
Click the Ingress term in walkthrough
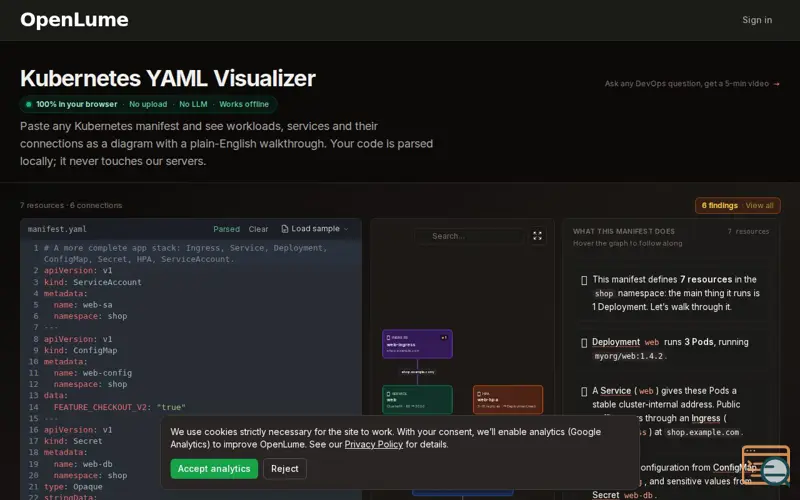[706, 418]
